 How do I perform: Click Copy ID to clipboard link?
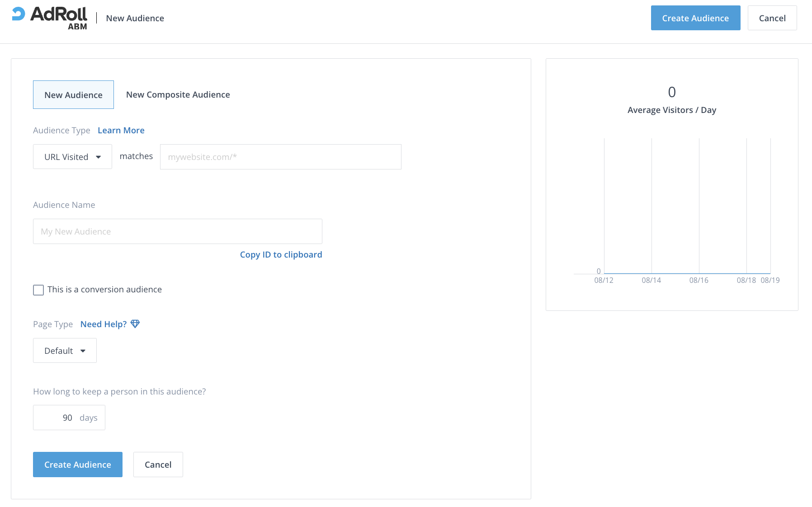pyautogui.click(x=281, y=255)
